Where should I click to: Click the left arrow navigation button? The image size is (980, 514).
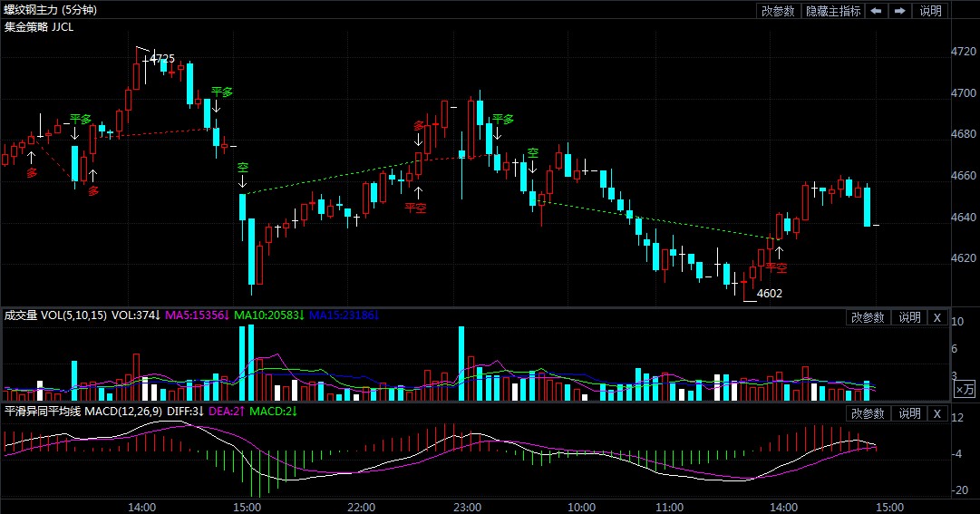tap(876, 11)
